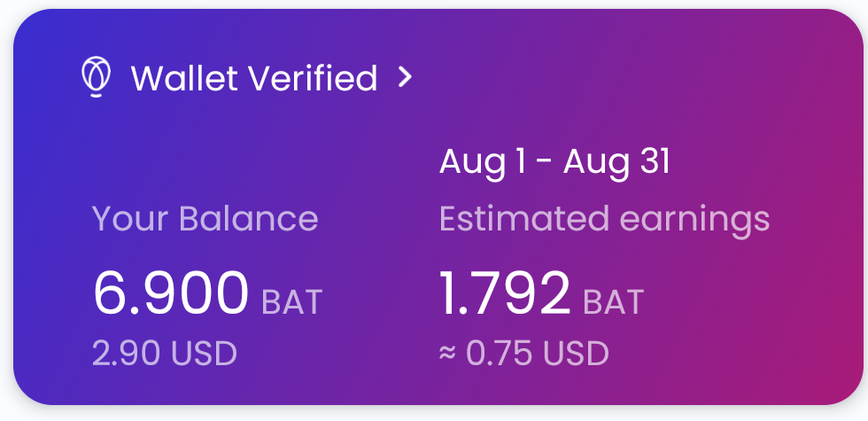Image resolution: width=868 pixels, height=421 pixels.
Task: Click the BAT unit beside 6.900
Action: 291,302
